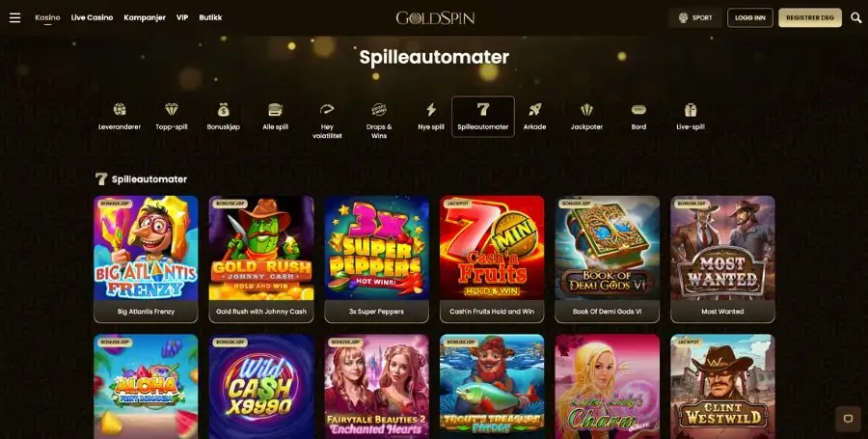868x439 pixels.
Task: Click the Registrer deg button
Action: 810,17
